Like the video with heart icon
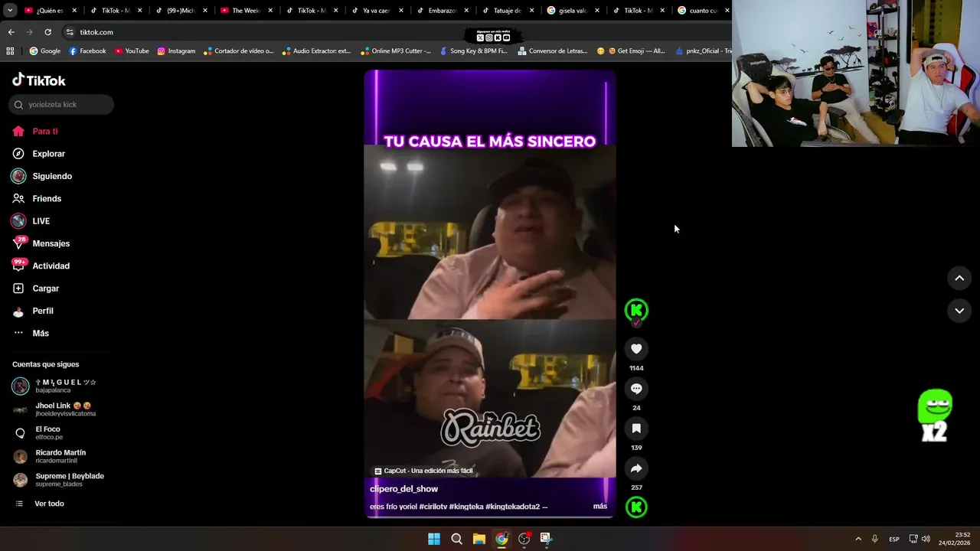The image size is (980, 551). point(636,349)
